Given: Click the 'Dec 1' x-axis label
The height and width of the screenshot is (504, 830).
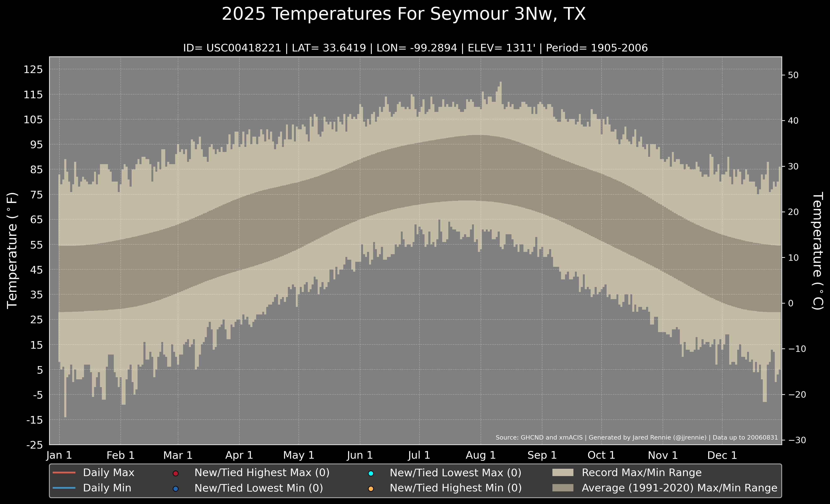Looking at the screenshot, I should click(722, 456).
